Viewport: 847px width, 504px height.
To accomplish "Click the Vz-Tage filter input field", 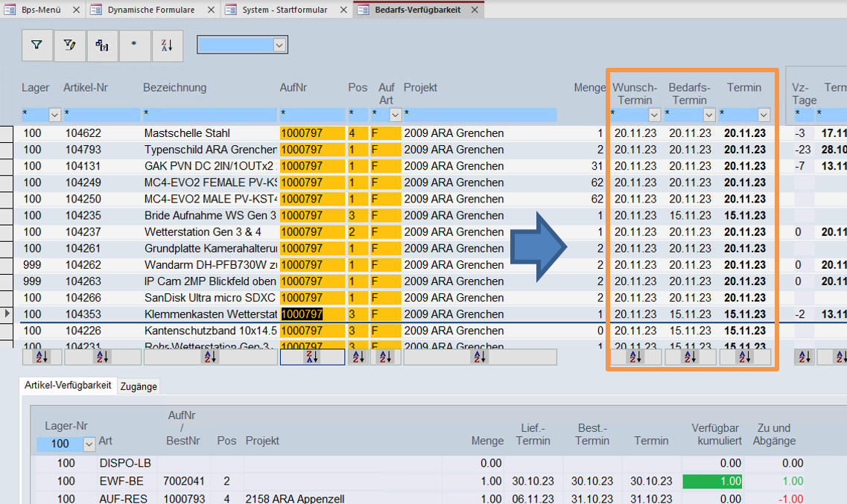I will [x=804, y=115].
